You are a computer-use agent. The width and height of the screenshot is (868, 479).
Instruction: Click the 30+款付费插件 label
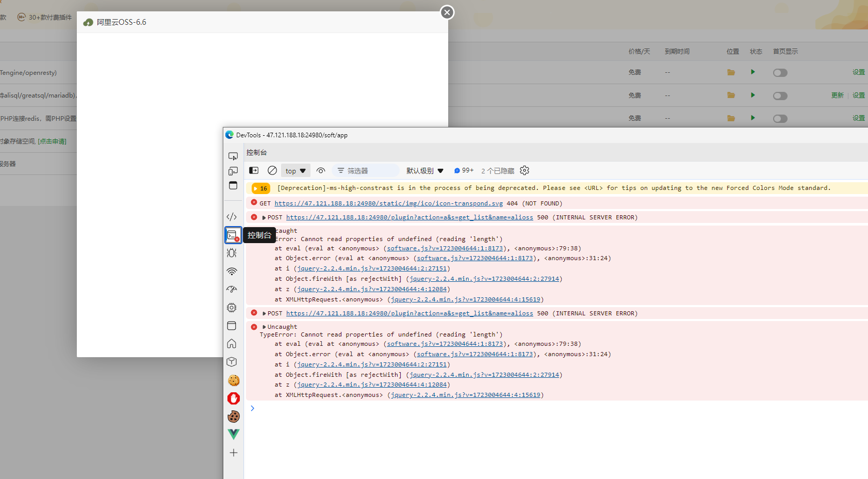(x=50, y=18)
